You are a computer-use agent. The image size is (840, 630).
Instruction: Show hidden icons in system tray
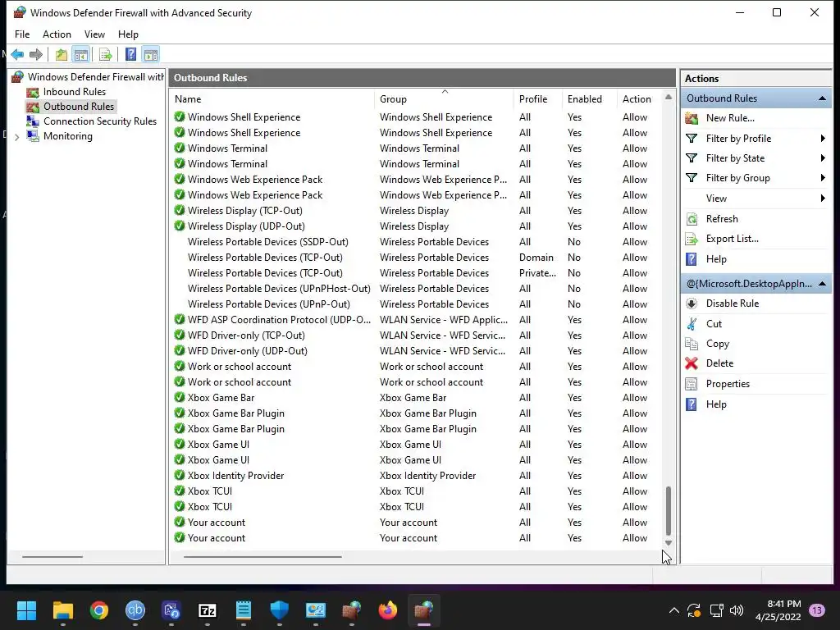coord(674,610)
